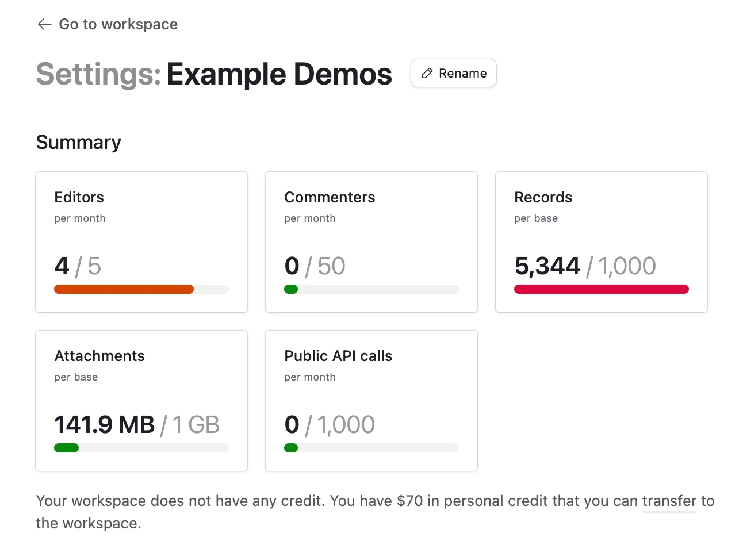
Task: Select the Public API calls title
Action: (338, 356)
